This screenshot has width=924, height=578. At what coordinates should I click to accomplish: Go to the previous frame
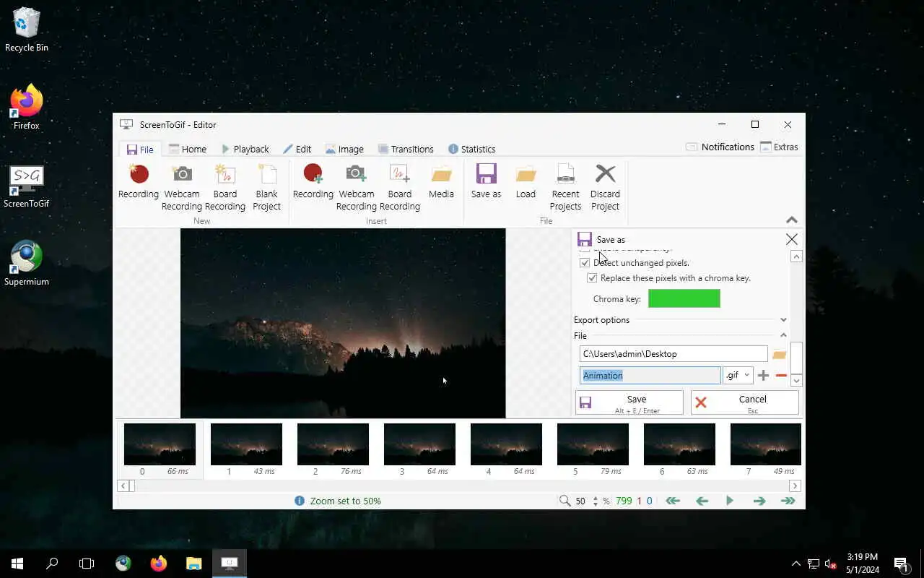(x=702, y=501)
